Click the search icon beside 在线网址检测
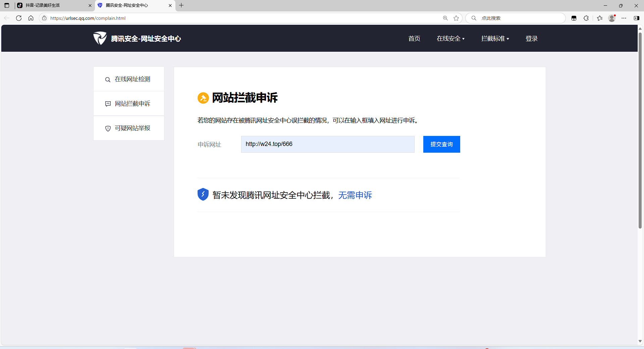The width and height of the screenshot is (644, 349). coord(108,80)
